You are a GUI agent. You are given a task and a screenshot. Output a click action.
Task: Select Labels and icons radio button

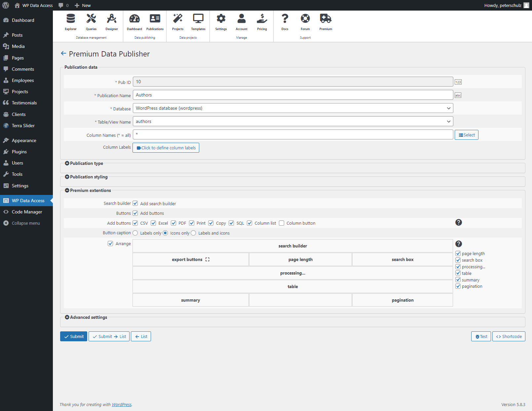pyautogui.click(x=193, y=233)
